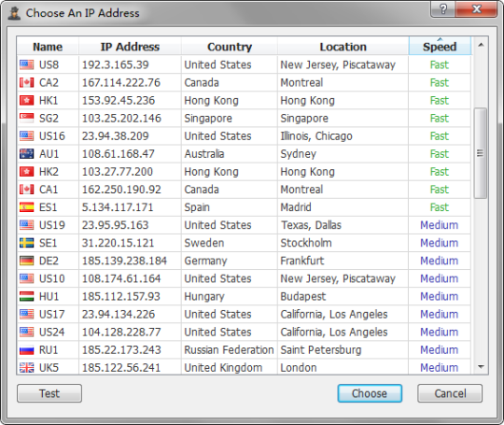The image size is (504, 425).
Task: Click the scrollbar down arrow
Action: 481,367
